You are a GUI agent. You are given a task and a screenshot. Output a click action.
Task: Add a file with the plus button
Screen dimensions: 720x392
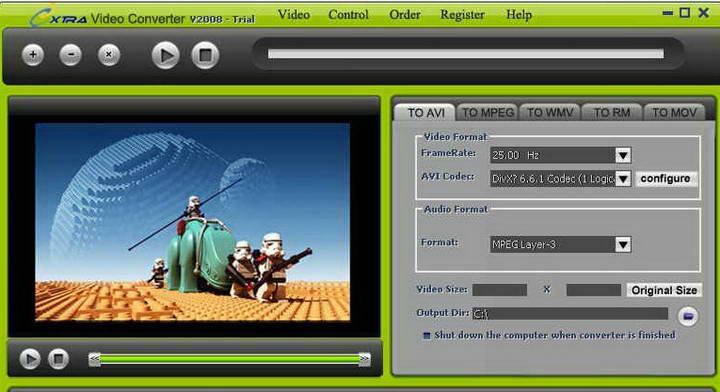[x=33, y=55]
